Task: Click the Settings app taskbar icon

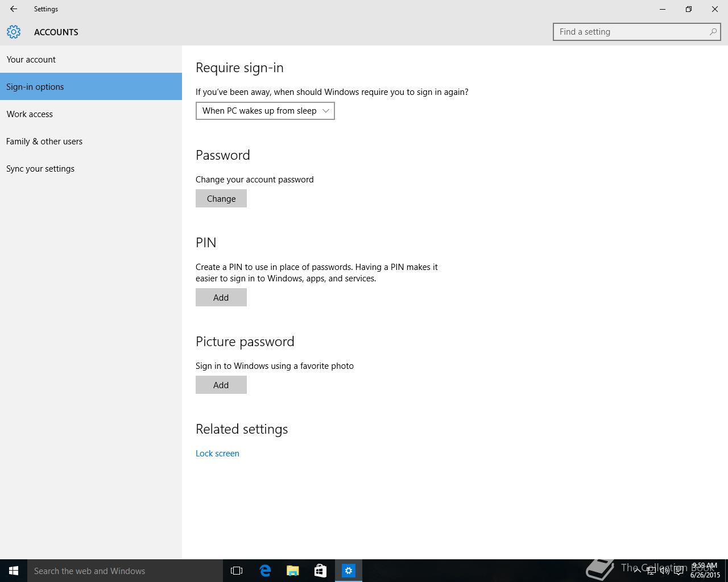Action: (x=349, y=571)
